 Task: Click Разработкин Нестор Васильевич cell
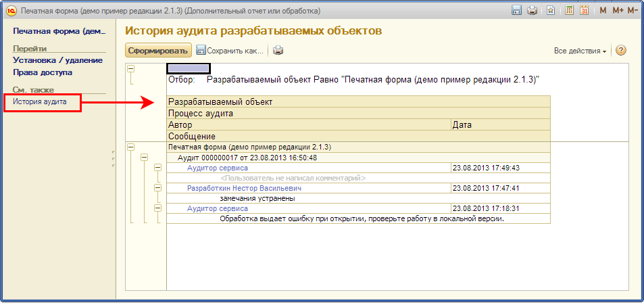[309, 188]
